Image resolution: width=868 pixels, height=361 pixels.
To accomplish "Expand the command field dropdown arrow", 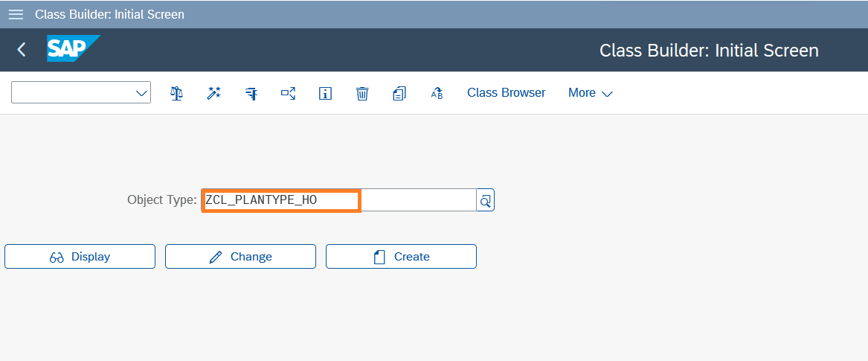I will pyautogui.click(x=141, y=93).
